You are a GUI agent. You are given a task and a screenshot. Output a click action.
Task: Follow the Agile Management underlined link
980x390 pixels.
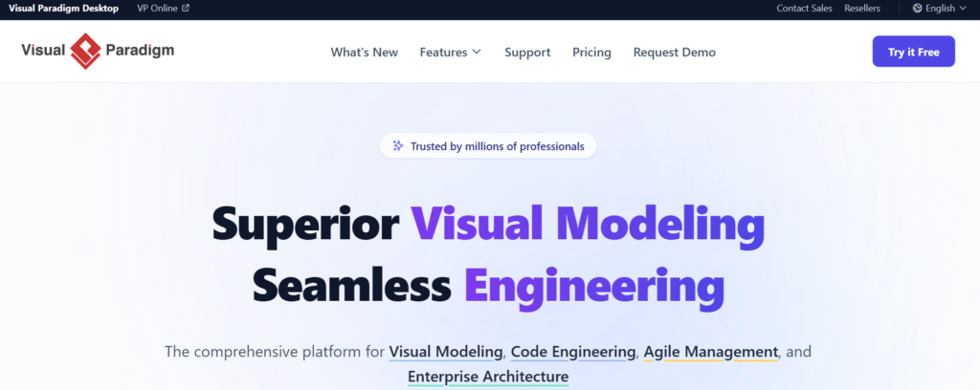711,352
